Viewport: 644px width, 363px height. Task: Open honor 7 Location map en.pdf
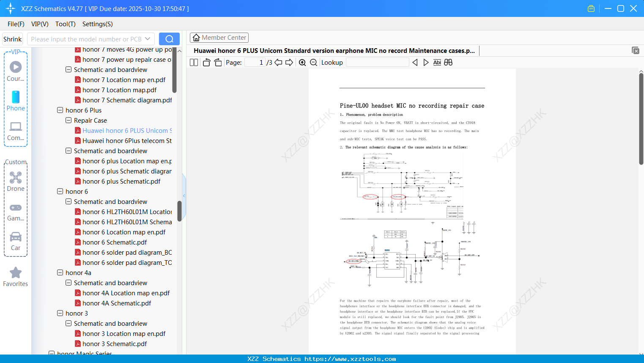coord(124,80)
